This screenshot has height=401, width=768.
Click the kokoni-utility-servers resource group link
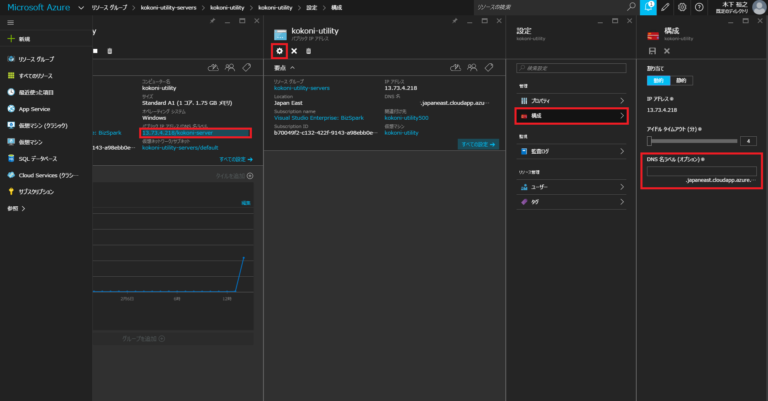tap(302, 88)
